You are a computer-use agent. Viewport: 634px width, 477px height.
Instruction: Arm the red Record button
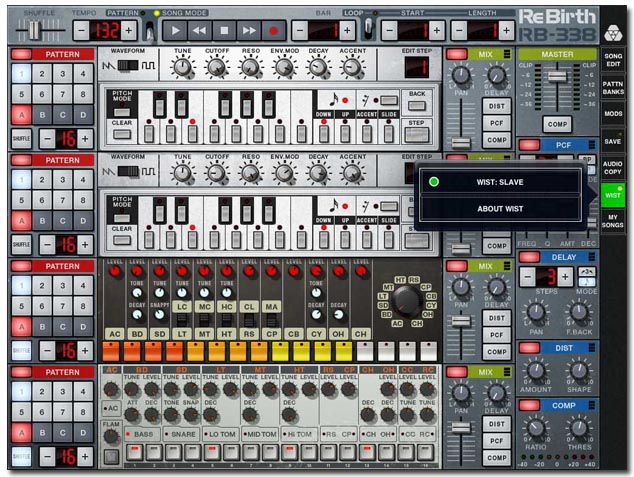coord(273,31)
